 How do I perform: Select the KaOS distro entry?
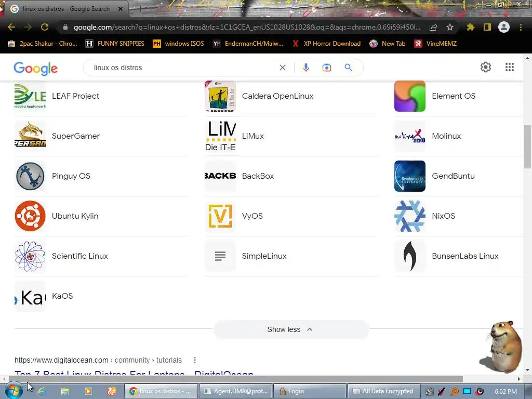[101, 296]
